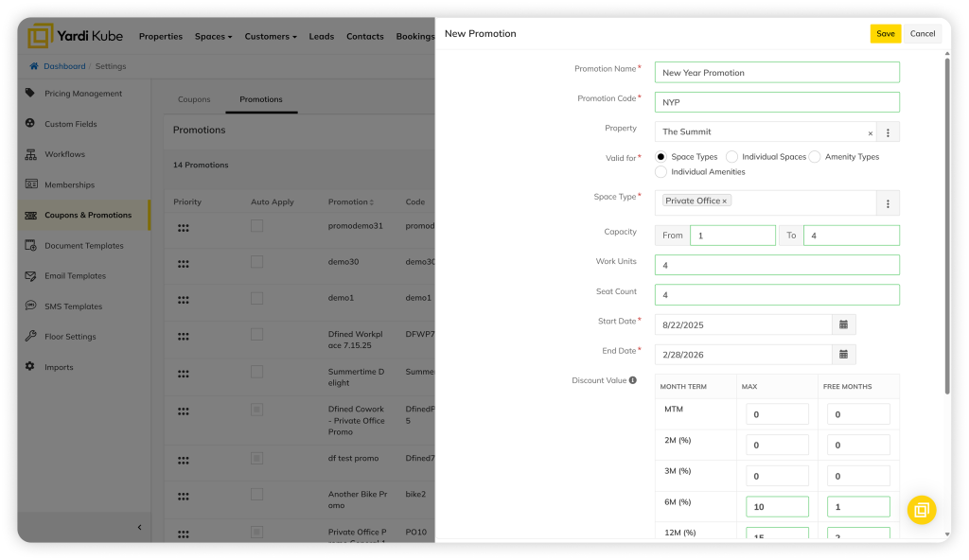Save the new promotion
The image size is (969, 560).
point(885,34)
